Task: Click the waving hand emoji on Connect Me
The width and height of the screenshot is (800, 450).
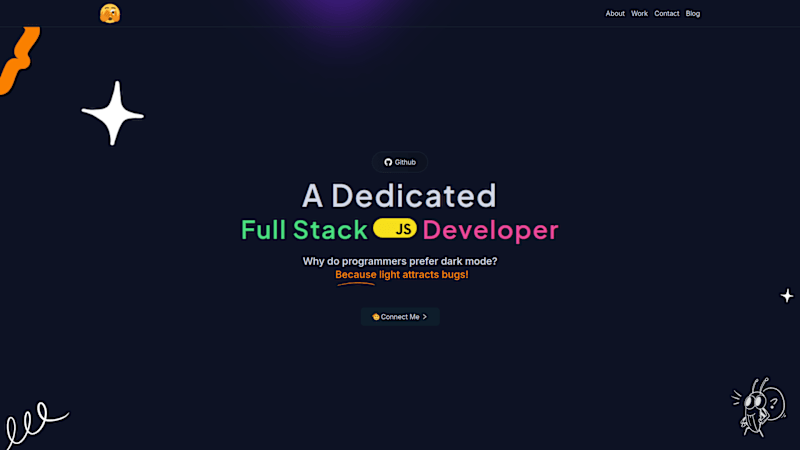Action: [376, 317]
